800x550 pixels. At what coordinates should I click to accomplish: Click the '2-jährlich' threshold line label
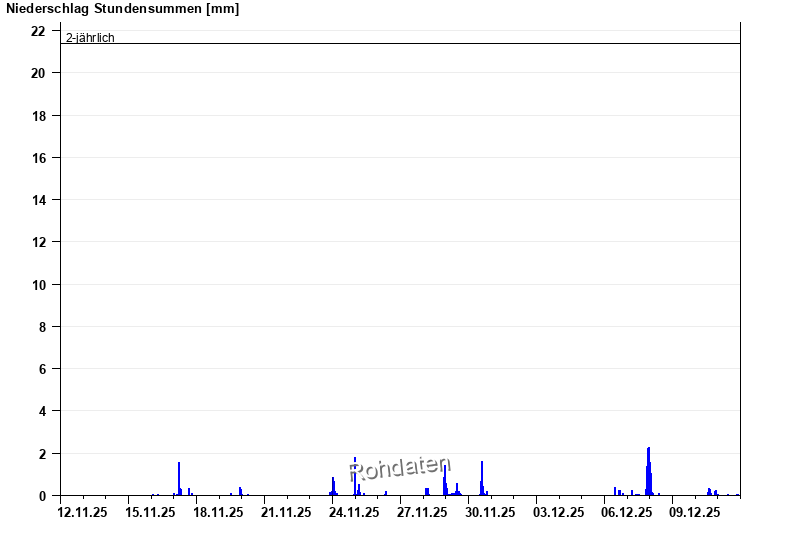90,38
